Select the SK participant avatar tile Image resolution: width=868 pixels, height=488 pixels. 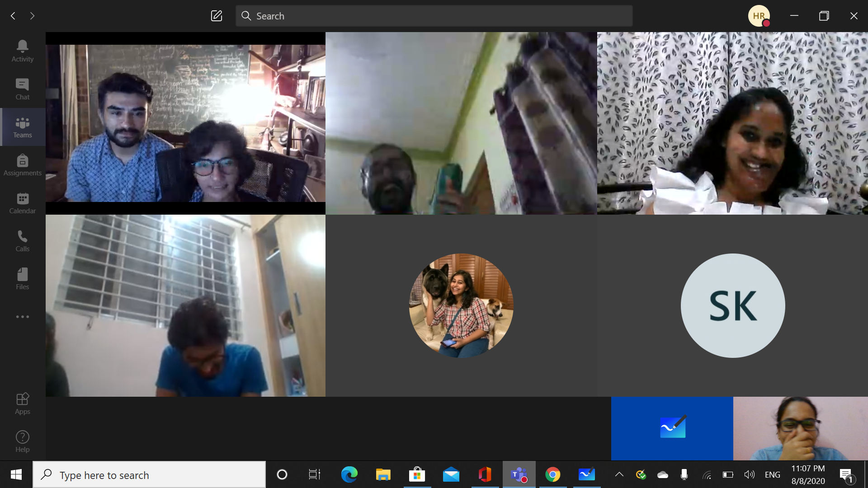[x=732, y=305]
